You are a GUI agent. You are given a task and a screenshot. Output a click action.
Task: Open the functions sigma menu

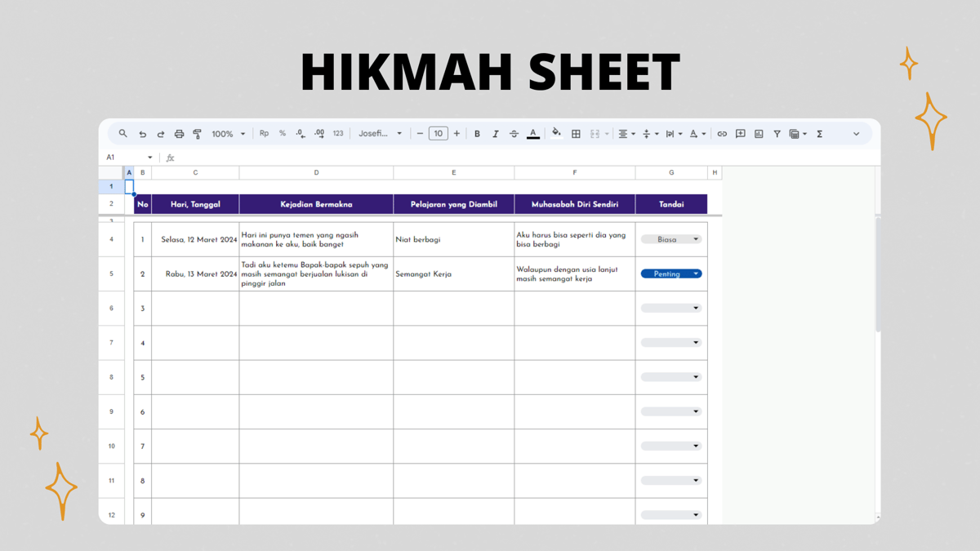click(819, 134)
